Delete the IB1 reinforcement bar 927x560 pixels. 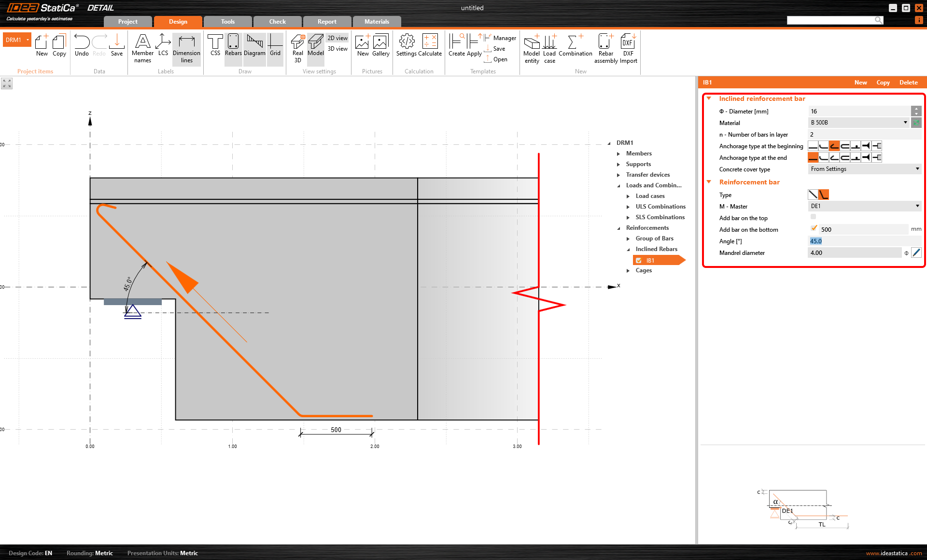(x=908, y=82)
